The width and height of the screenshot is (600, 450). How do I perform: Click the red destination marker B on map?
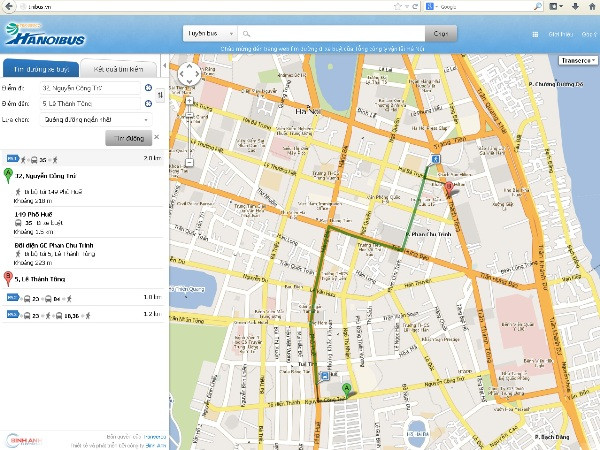(x=449, y=186)
